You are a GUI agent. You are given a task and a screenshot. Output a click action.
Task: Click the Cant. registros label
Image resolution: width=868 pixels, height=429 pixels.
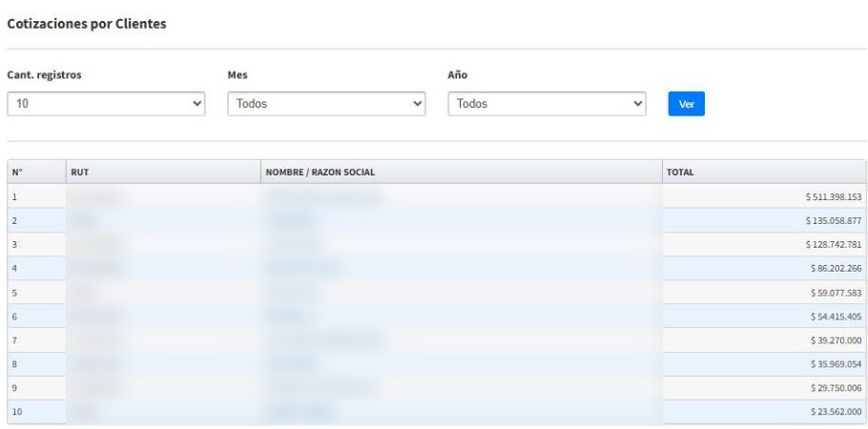pyautogui.click(x=44, y=74)
